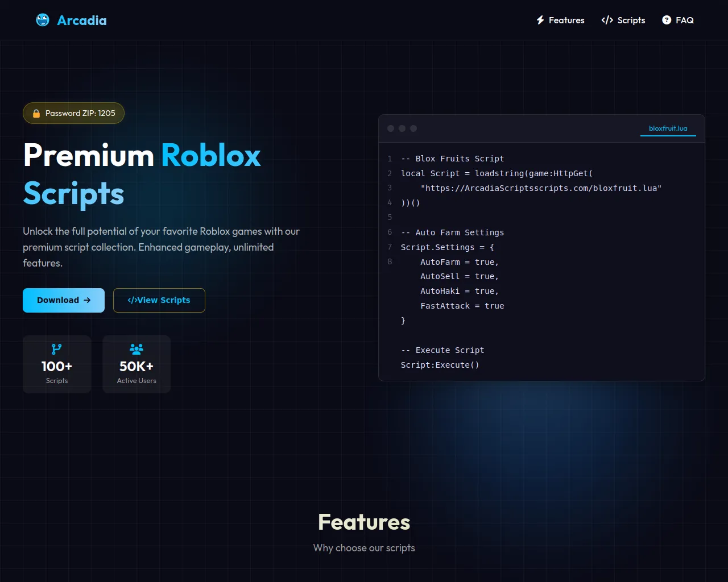Click the Premium Roblox Scripts headline

(142, 174)
